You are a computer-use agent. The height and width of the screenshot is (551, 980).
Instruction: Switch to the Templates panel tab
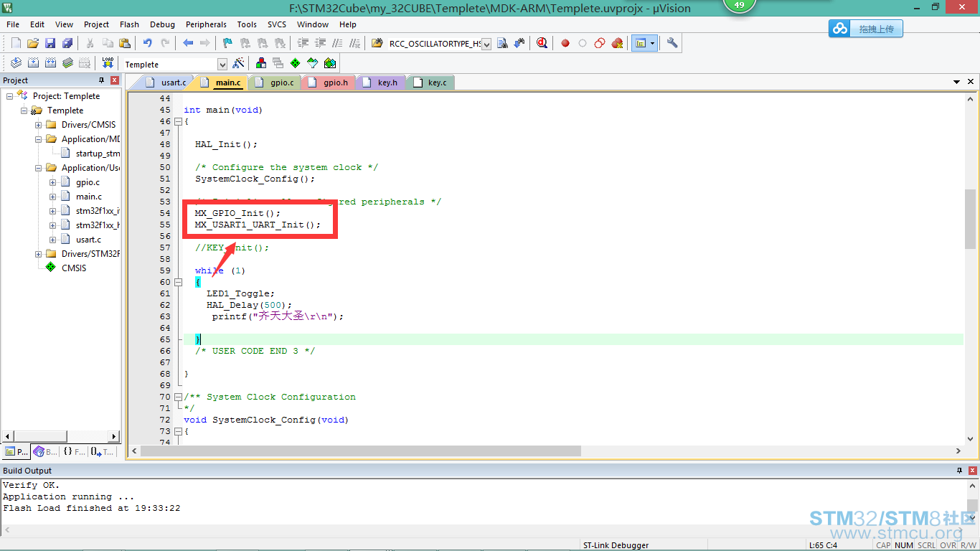[x=102, y=452]
